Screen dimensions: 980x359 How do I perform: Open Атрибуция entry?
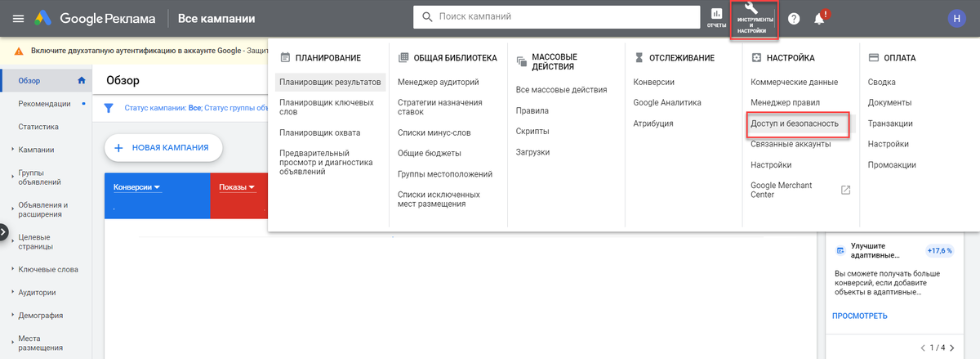click(653, 123)
